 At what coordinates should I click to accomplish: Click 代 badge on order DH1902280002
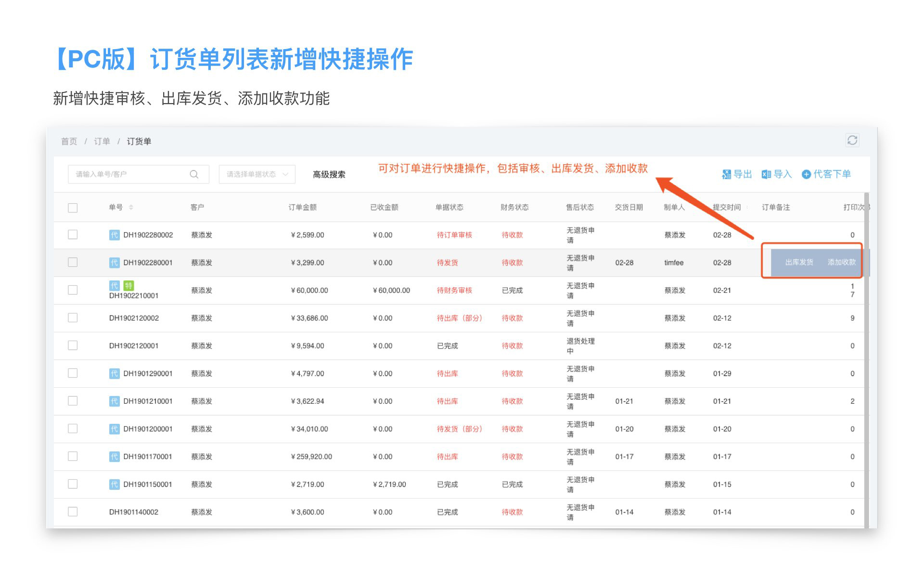114,235
